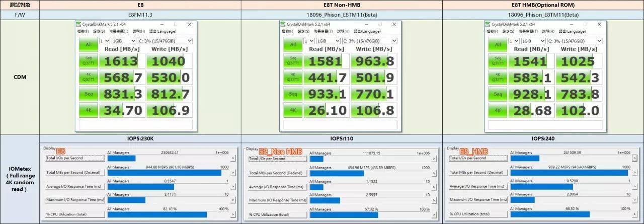Viewport: 644px width, 224px height.
Task: Click the 583.1 4K Q32T1 read result
Action: coord(531,77)
